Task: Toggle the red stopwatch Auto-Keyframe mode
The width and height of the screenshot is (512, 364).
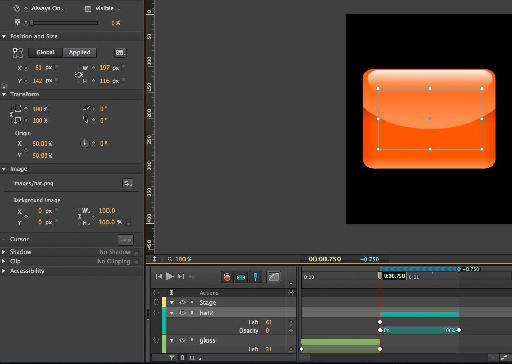Action: (227, 277)
